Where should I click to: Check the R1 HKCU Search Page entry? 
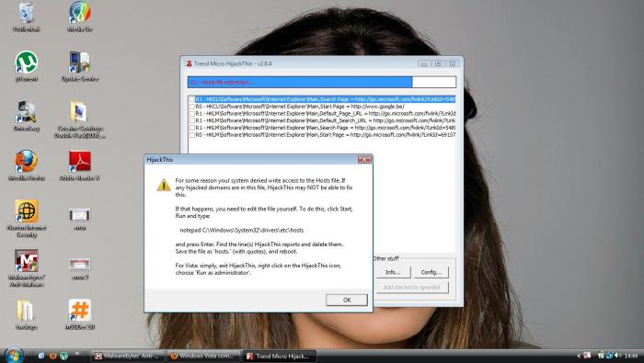(x=191, y=99)
